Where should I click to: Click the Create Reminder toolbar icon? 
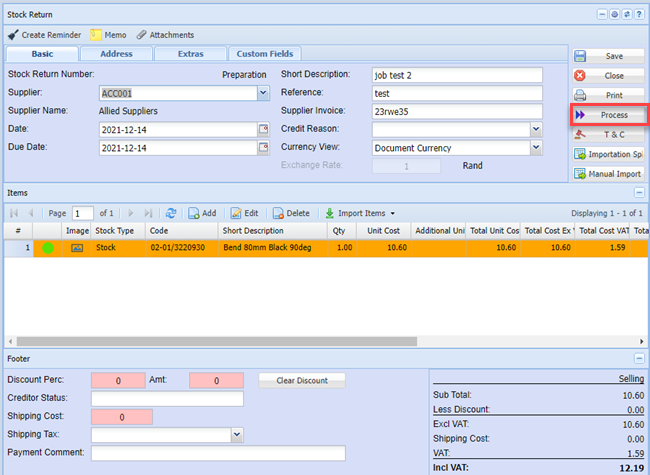(x=13, y=35)
